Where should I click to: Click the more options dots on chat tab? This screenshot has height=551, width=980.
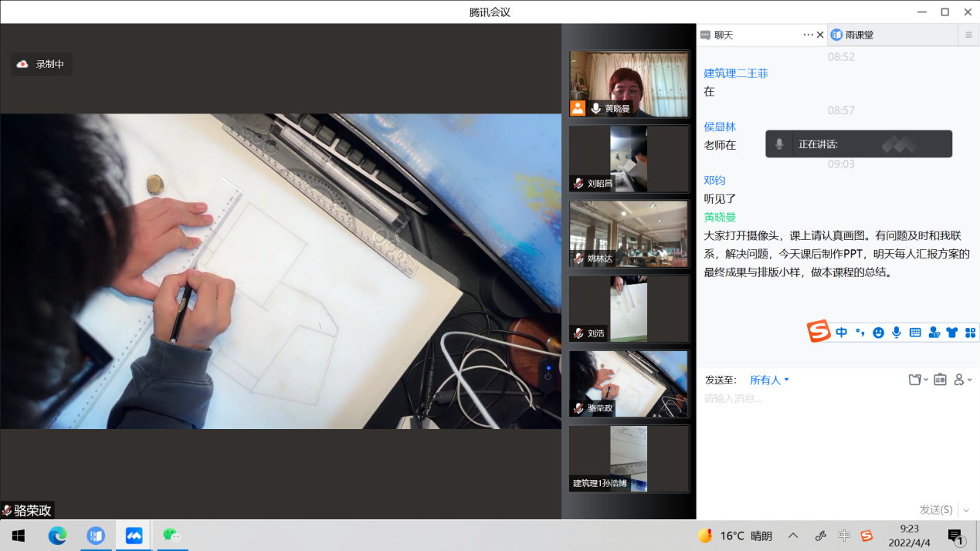point(808,35)
